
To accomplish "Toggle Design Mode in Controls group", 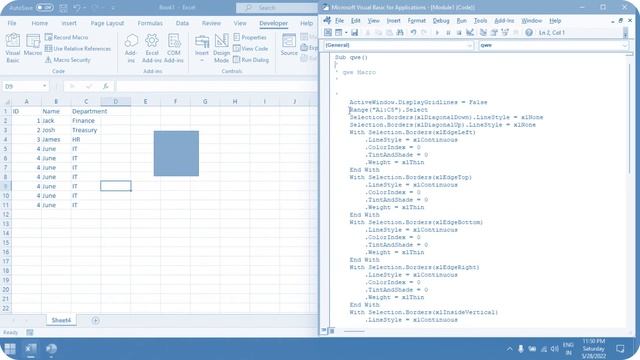I will 221,48.
